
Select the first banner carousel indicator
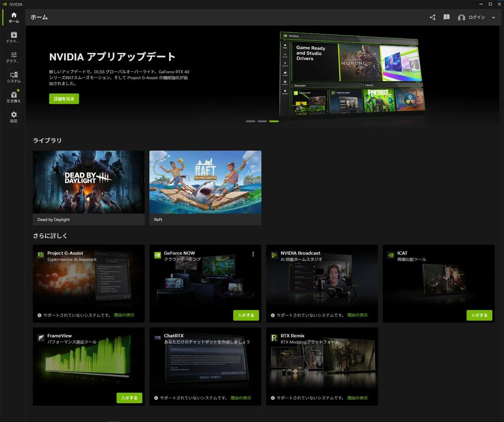coord(250,121)
